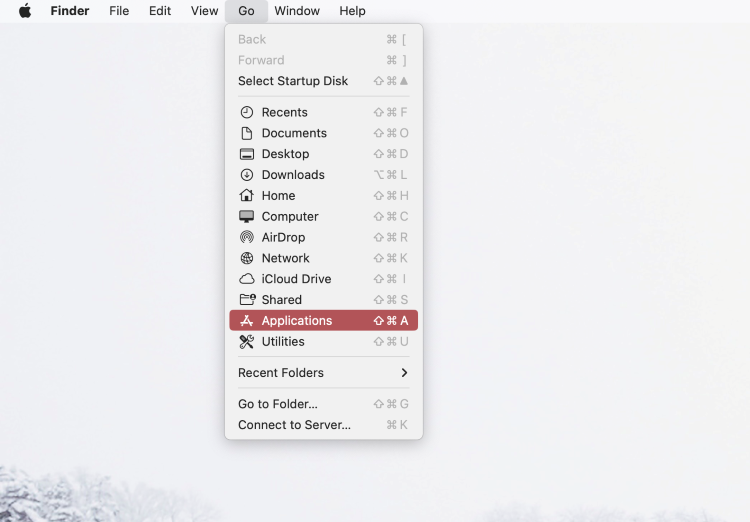The image size is (750, 522).
Task: Click the Network globe icon
Action: tap(247, 258)
